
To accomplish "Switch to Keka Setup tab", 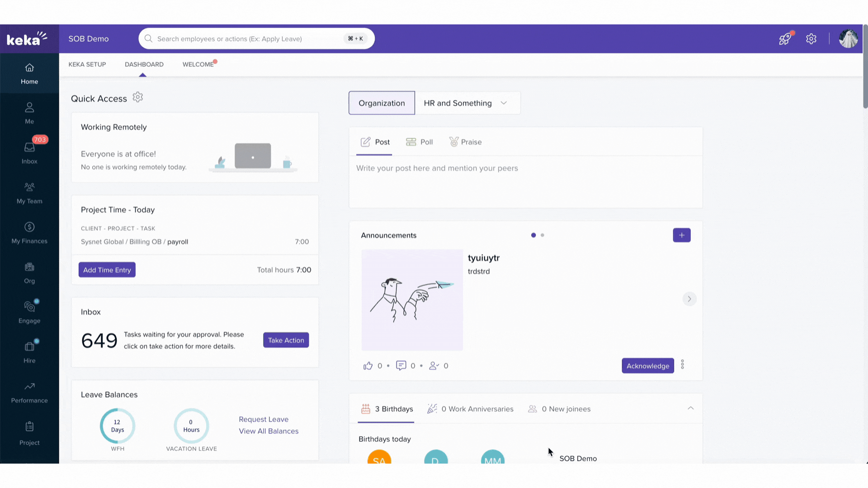I will [87, 64].
